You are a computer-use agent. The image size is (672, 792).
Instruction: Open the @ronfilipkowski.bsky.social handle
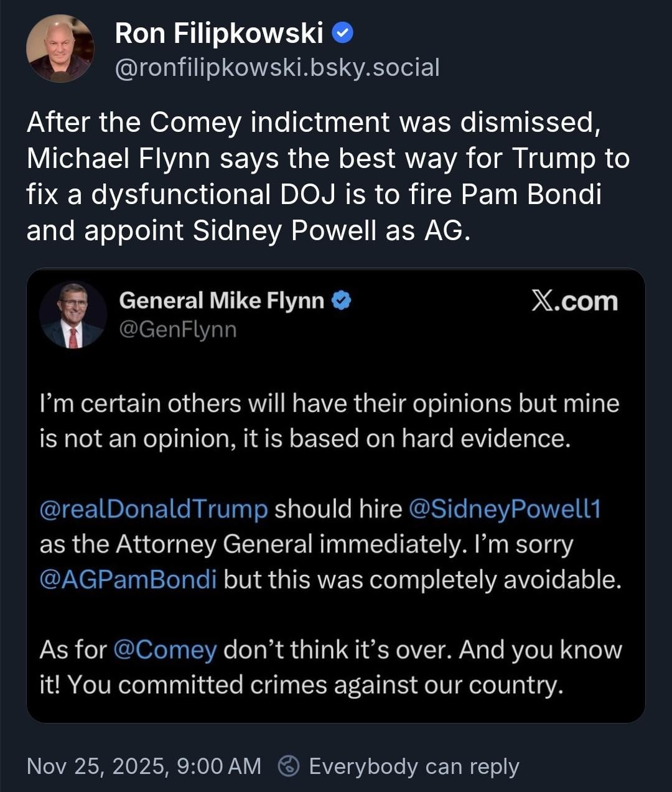coord(277,67)
